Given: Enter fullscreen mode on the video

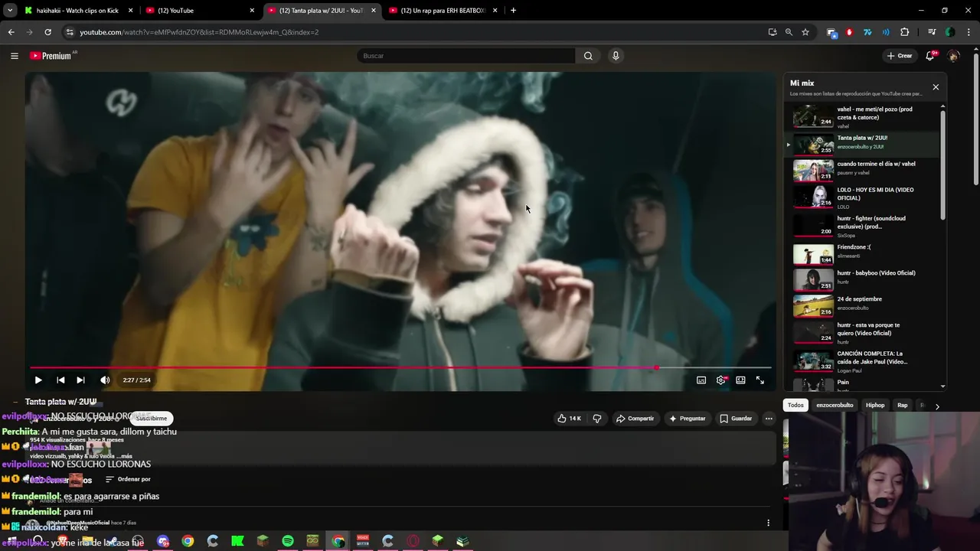Looking at the screenshot, I should (x=760, y=380).
